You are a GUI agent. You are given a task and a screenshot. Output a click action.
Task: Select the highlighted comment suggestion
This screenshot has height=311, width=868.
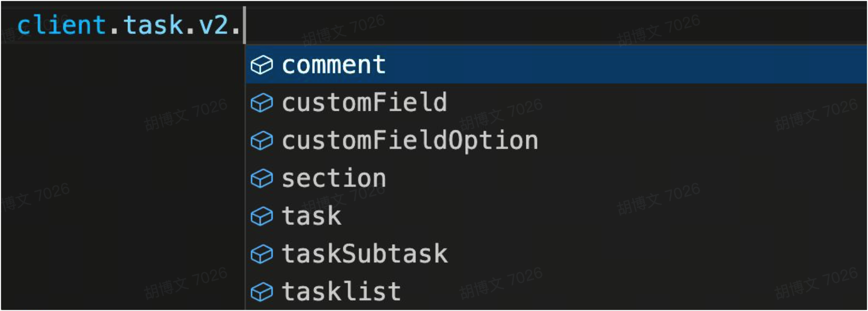click(334, 65)
